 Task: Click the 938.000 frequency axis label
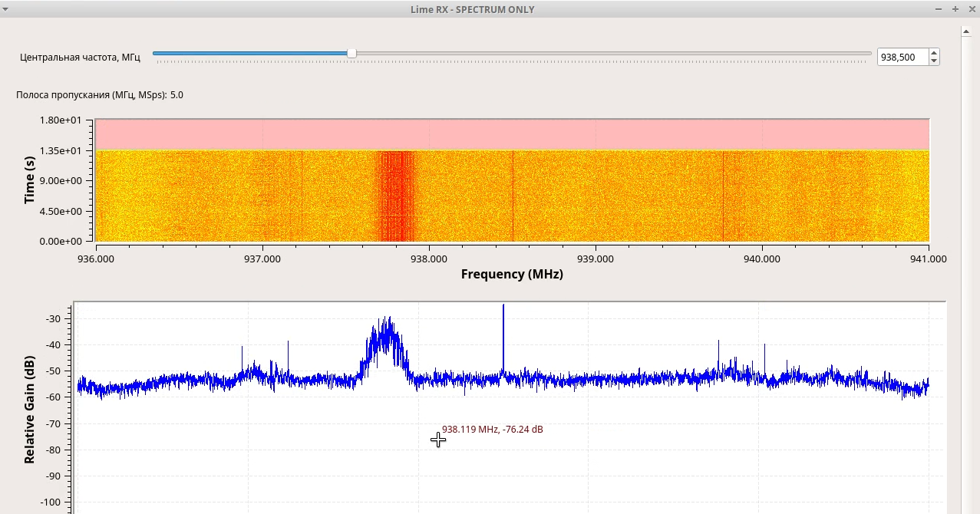pos(430,259)
